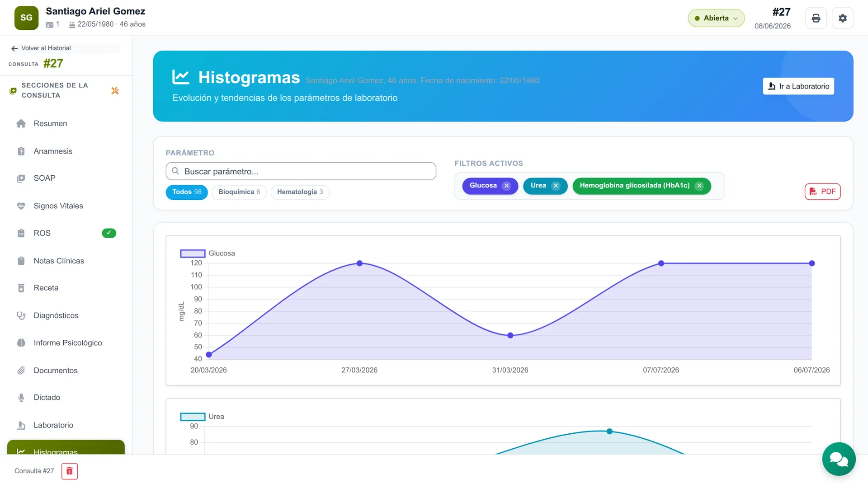Image resolution: width=868 pixels, height=488 pixels.
Task: Open Documentos section
Action: point(66,371)
